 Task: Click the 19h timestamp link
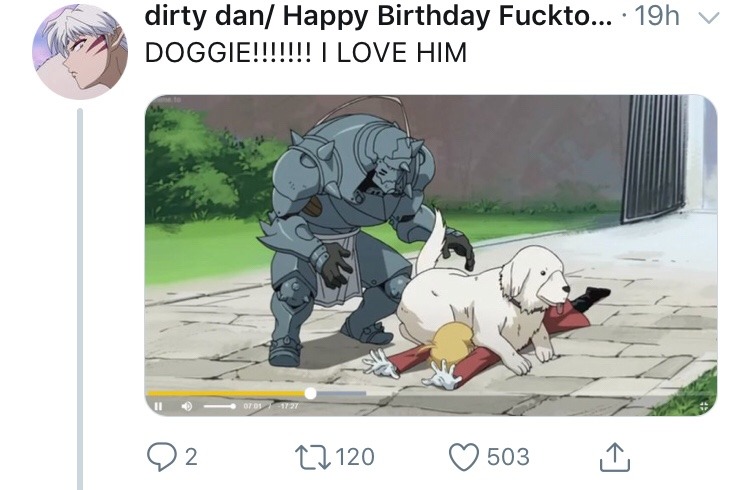658,17
